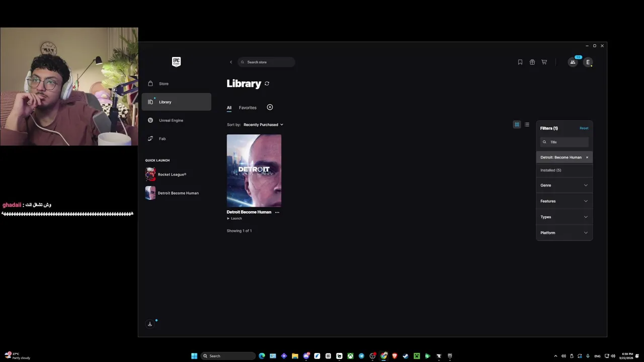Image resolution: width=644 pixels, height=362 pixels.
Task: Open the Fab section
Action: 176,139
